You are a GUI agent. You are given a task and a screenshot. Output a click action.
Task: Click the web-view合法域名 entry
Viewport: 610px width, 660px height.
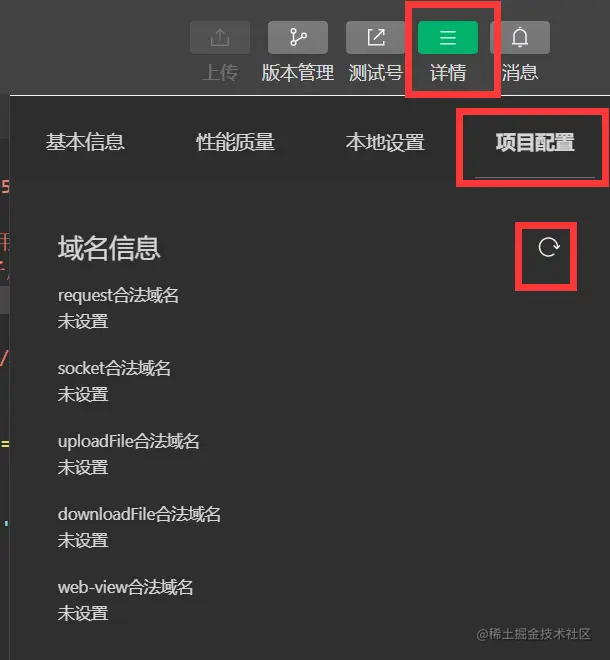click(x=125, y=587)
